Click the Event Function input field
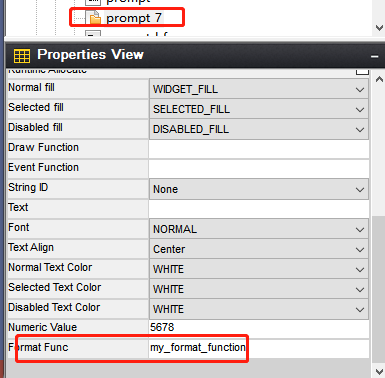The width and height of the screenshot is (385, 378). pos(259,169)
